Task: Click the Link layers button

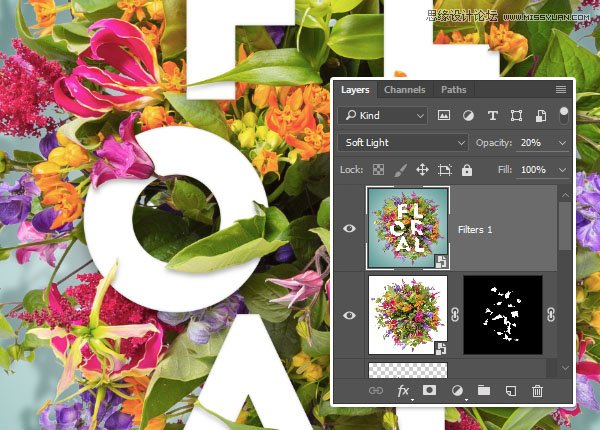Action: coord(376,391)
